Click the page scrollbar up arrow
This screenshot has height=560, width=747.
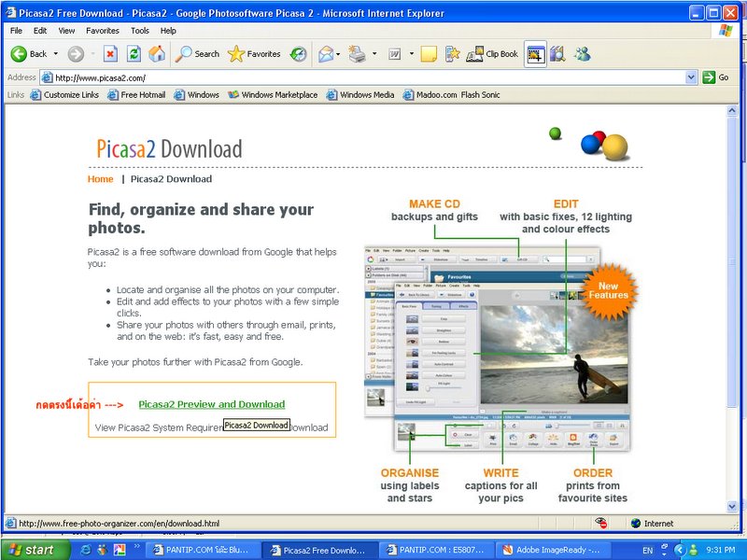coord(732,110)
